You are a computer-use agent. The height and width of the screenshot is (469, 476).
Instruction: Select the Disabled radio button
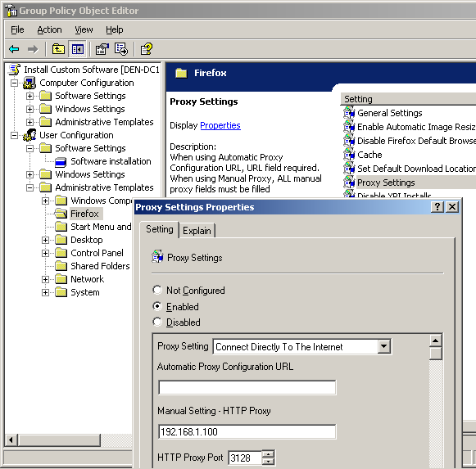(x=157, y=322)
